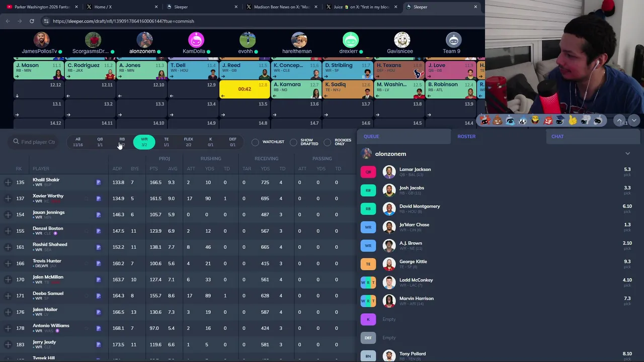This screenshot has height=362, width=644.
Task: Sort players by ADP column
Action: [x=117, y=169]
